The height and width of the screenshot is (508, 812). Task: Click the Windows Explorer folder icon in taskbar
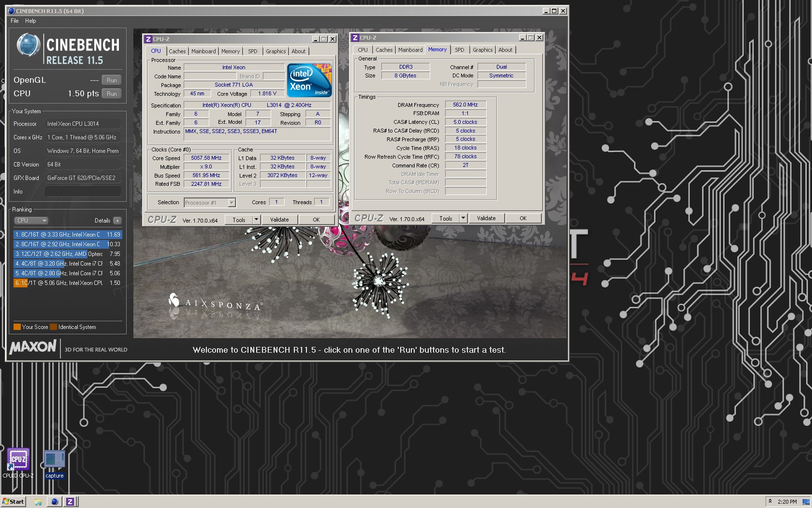pos(38,502)
